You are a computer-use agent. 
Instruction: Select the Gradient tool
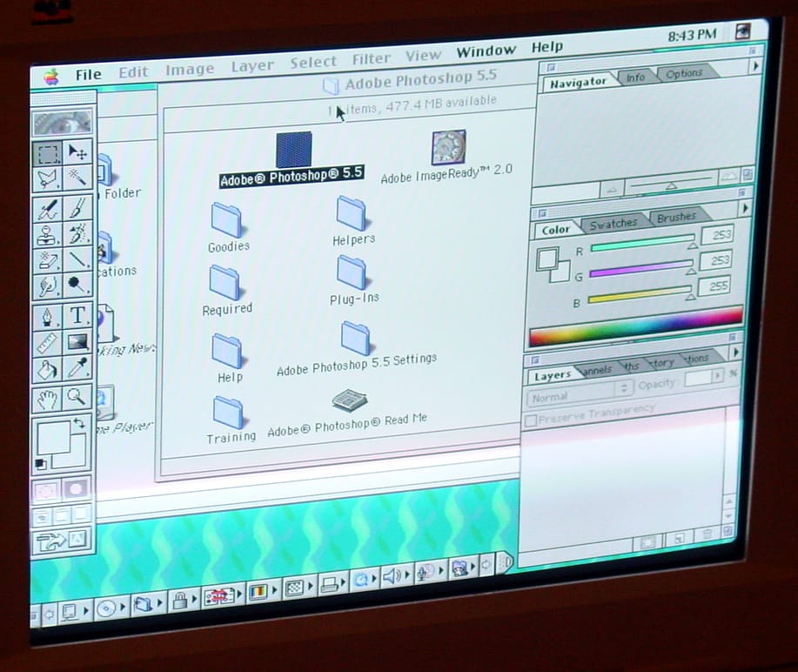77,341
